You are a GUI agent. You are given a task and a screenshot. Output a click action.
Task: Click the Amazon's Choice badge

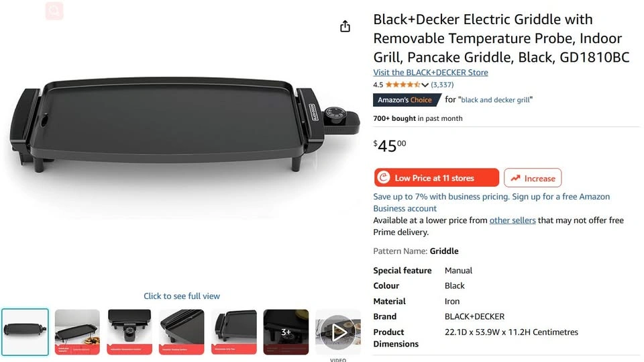pos(407,100)
